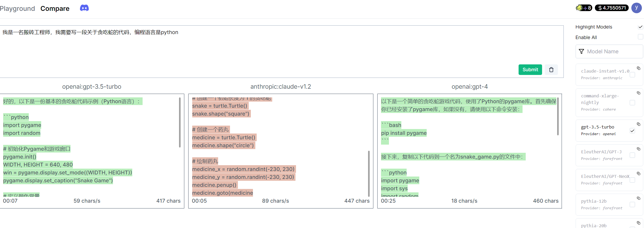Enable the pythia-12b model checkbox

click(632, 205)
